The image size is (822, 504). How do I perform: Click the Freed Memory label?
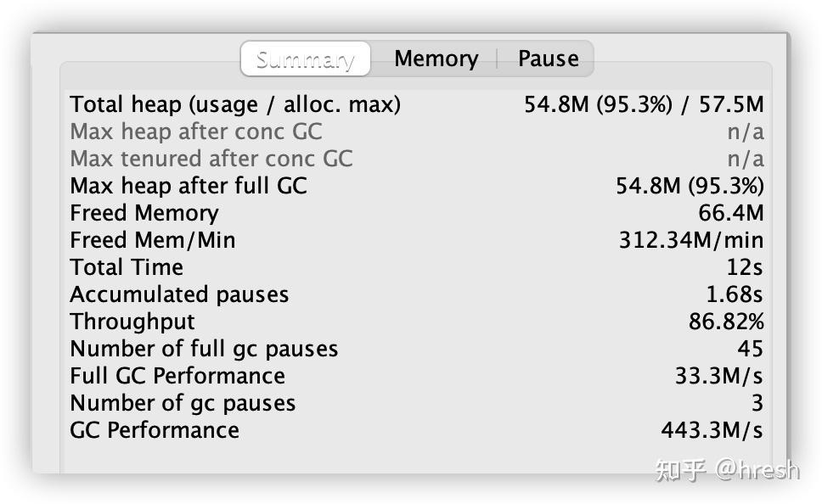[x=144, y=213]
